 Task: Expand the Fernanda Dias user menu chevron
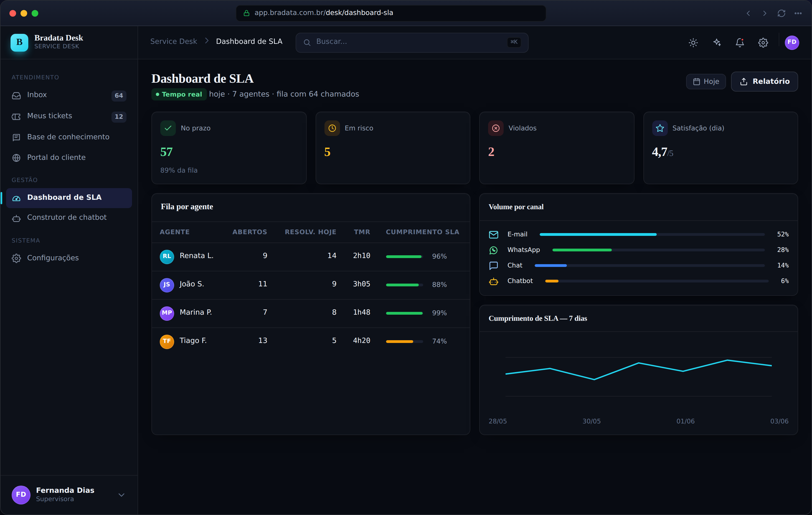point(121,494)
